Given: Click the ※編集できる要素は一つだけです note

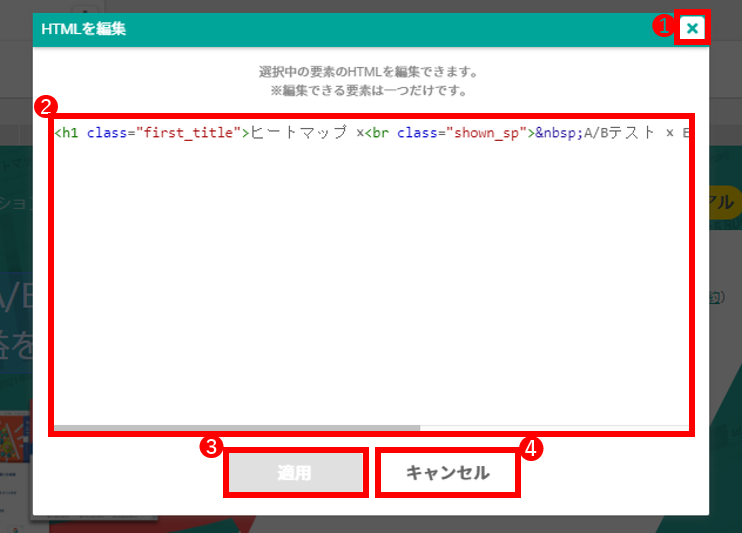Looking at the screenshot, I should (x=369, y=90).
